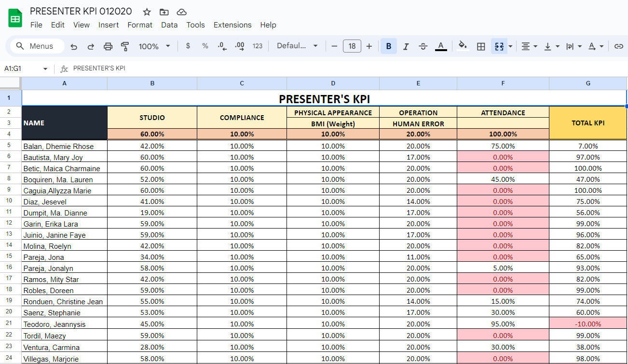Image resolution: width=628 pixels, height=364 pixels.
Task: Open the Tools menu
Action: coord(195,25)
